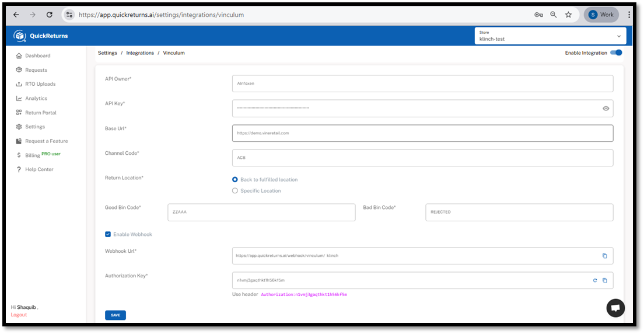Click the Return Portal QR icon

click(x=19, y=113)
